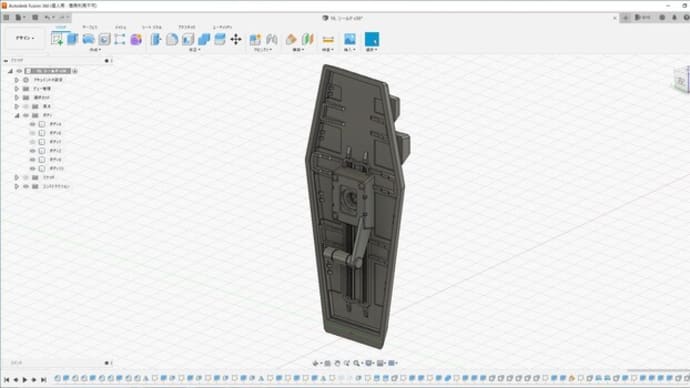This screenshot has width=690, height=388.
Task: Toggle visibility of first body in Bodies folder
Action: [33, 124]
